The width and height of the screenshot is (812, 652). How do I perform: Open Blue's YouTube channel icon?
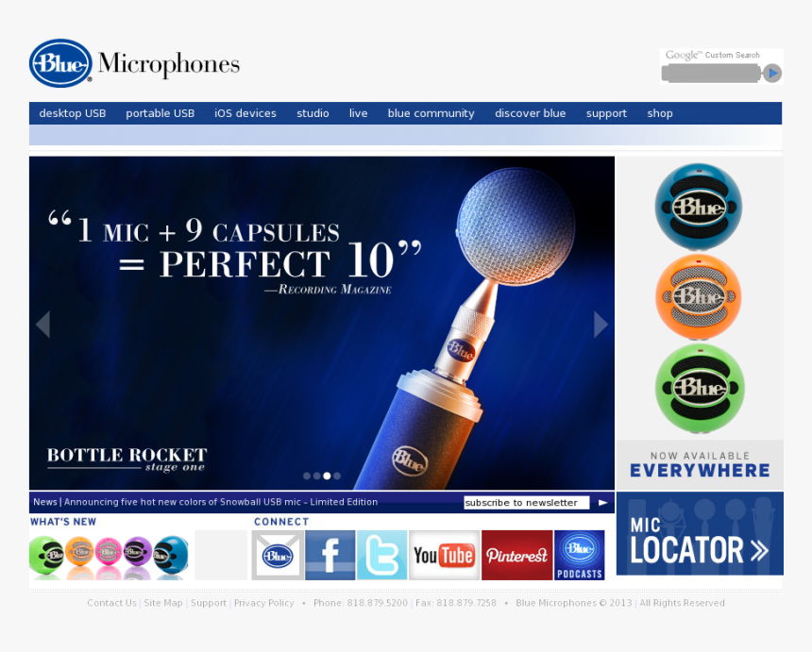[x=444, y=554]
